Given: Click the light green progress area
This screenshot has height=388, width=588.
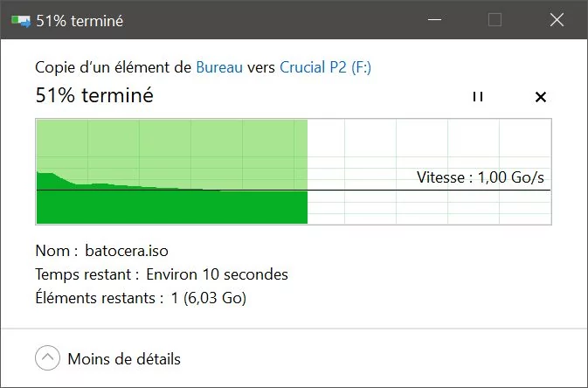Looking at the screenshot, I should pyautogui.click(x=172, y=146).
